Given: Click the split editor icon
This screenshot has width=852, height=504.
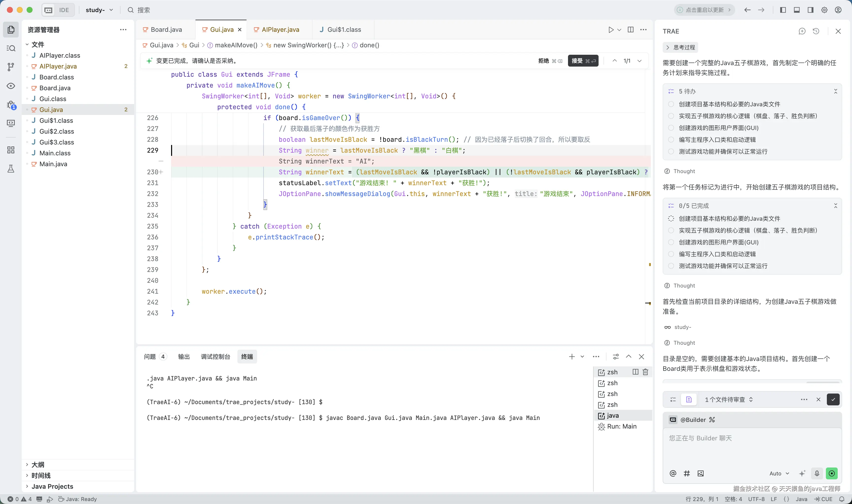Looking at the screenshot, I should pos(631,30).
